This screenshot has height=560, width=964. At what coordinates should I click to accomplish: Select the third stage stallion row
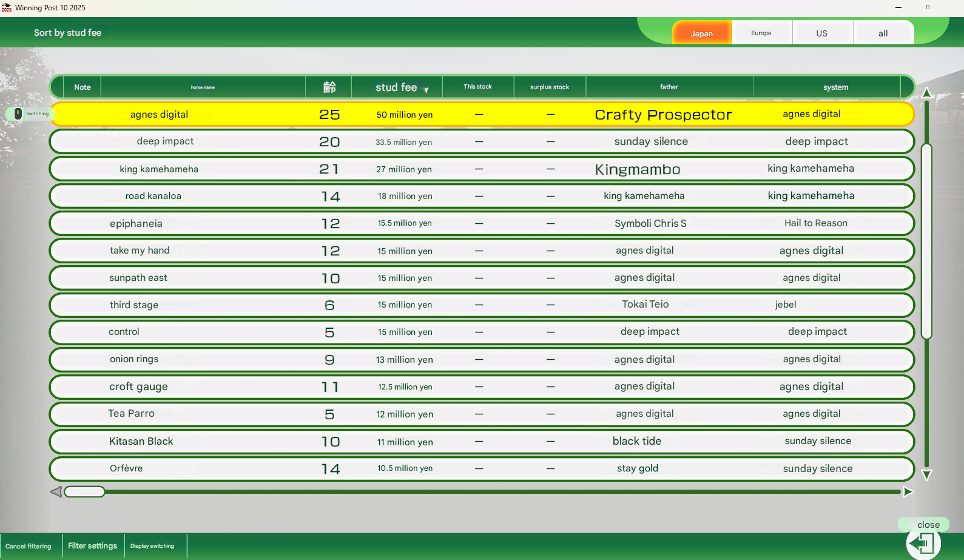(x=482, y=305)
